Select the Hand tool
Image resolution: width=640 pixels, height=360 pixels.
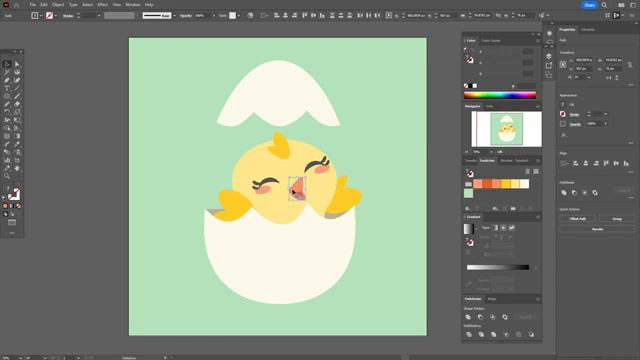(x=17, y=168)
